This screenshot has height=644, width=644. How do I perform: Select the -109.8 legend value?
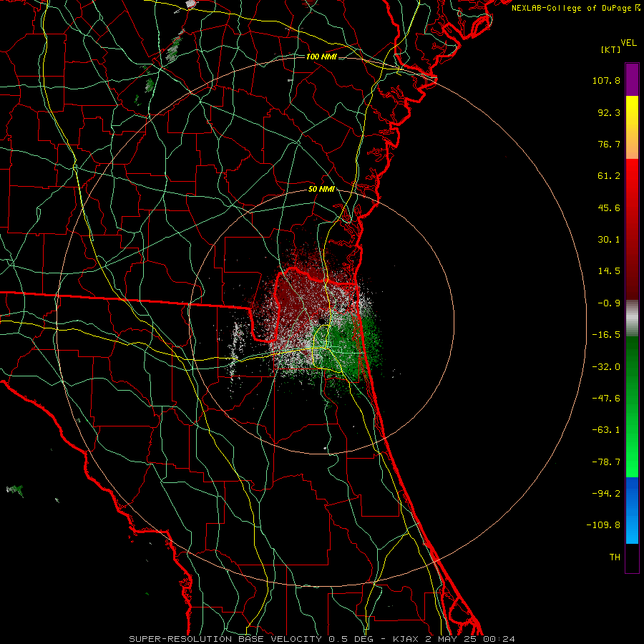pyautogui.click(x=603, y=525)
